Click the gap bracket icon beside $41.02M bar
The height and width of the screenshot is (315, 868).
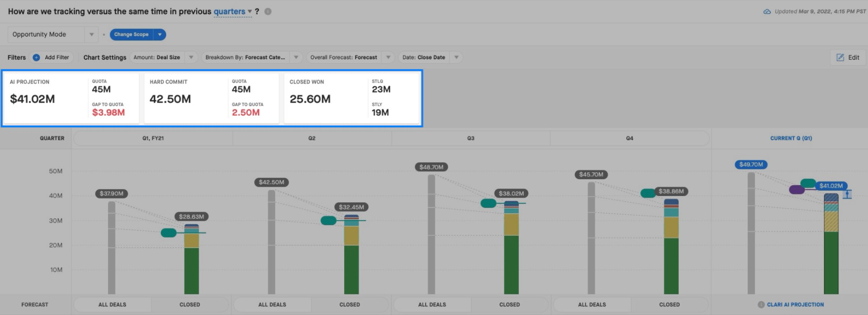pyautogui.click(x=847, y=194)
